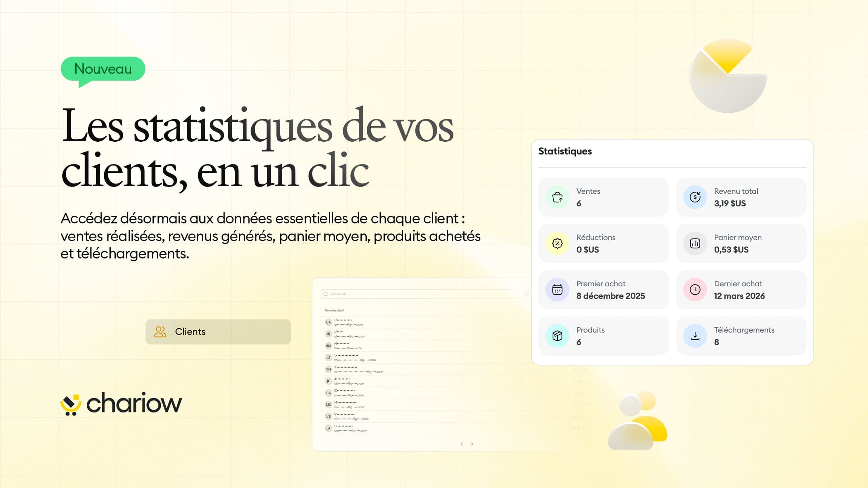
Task: Switch to the Statistiques panel header
Action: click(565, 151)
